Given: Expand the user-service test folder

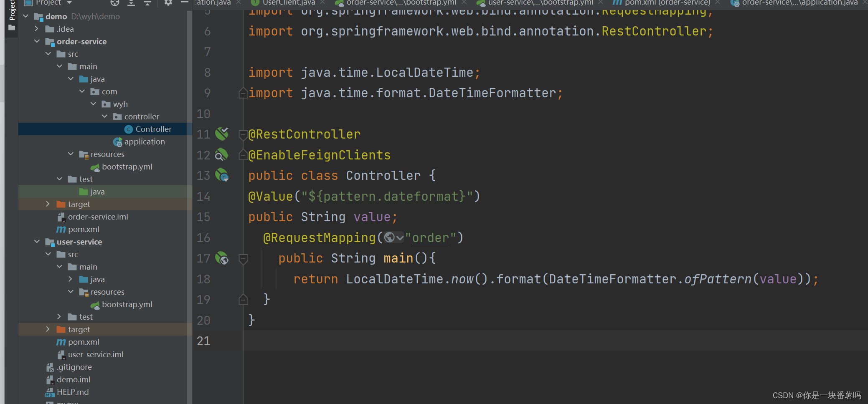Looking at the screenshot, I should click(x=59, y=317).
